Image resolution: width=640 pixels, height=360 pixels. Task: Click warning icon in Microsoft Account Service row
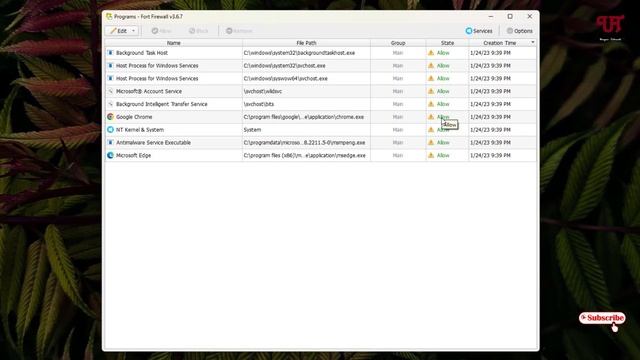[x=431, y=91]
